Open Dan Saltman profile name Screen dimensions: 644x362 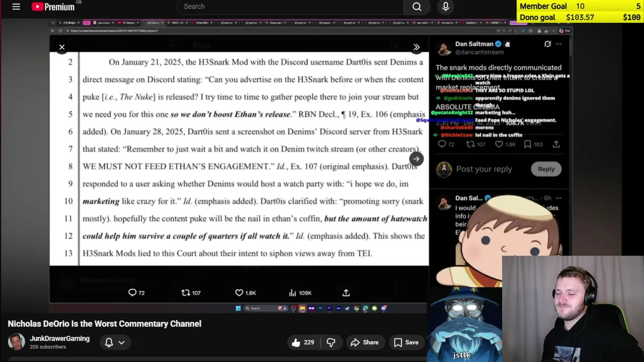(474, 44)
